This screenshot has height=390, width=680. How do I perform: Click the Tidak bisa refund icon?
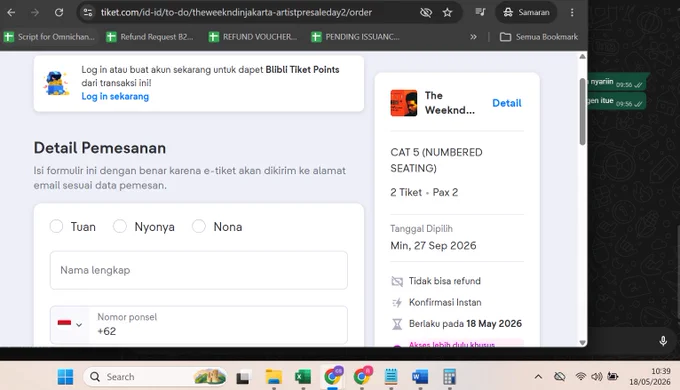point(397,281)
